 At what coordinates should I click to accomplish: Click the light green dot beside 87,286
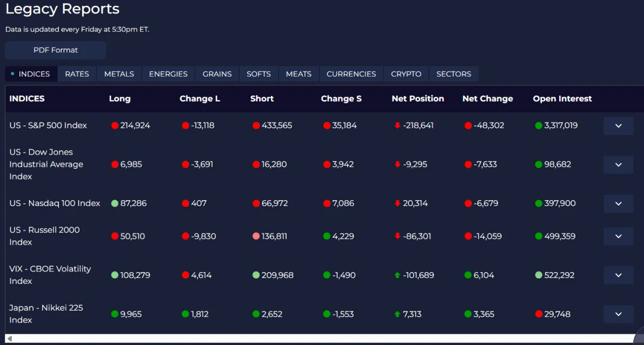(114, 203)
